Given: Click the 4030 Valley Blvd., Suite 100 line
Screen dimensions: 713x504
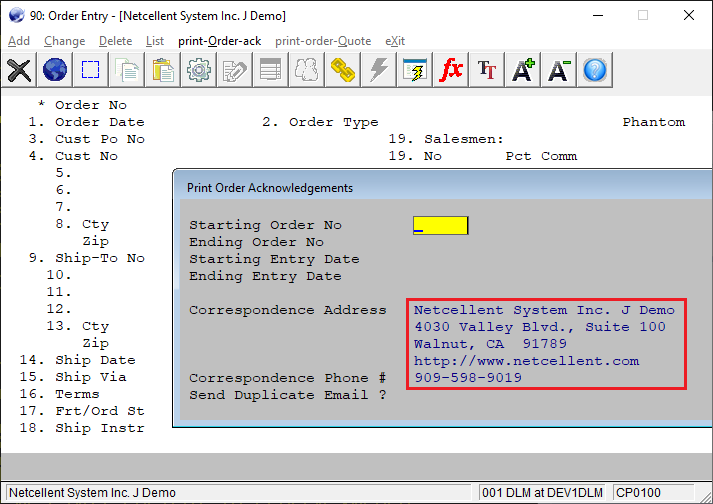Looking at the screenshot, I should (x=540, y=327).
